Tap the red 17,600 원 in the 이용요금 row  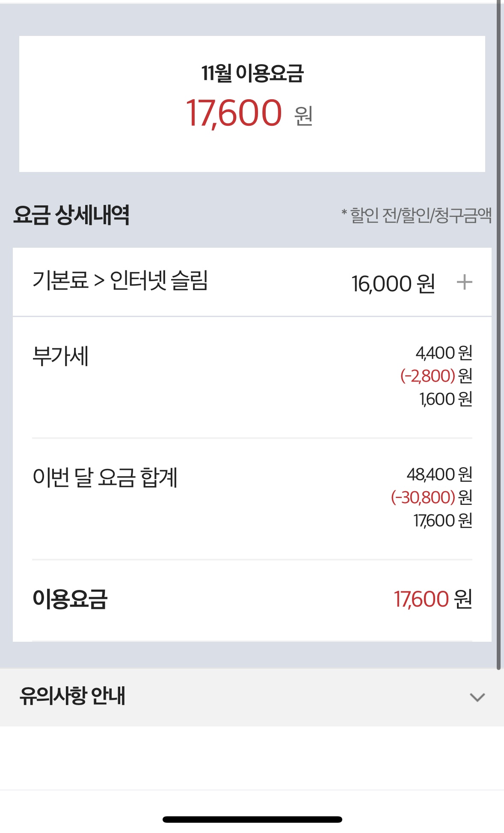click(433, 599)
